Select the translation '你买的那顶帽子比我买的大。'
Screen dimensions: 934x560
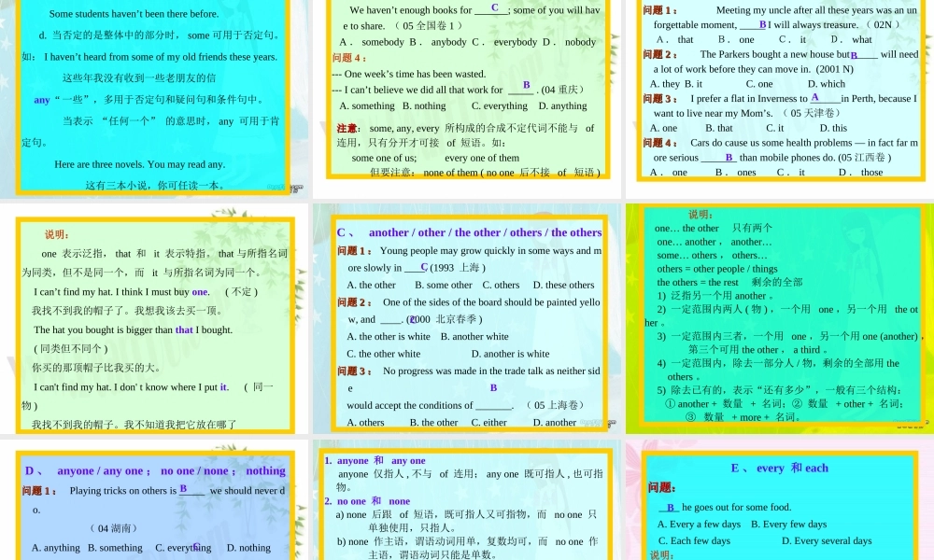(96, 368)
